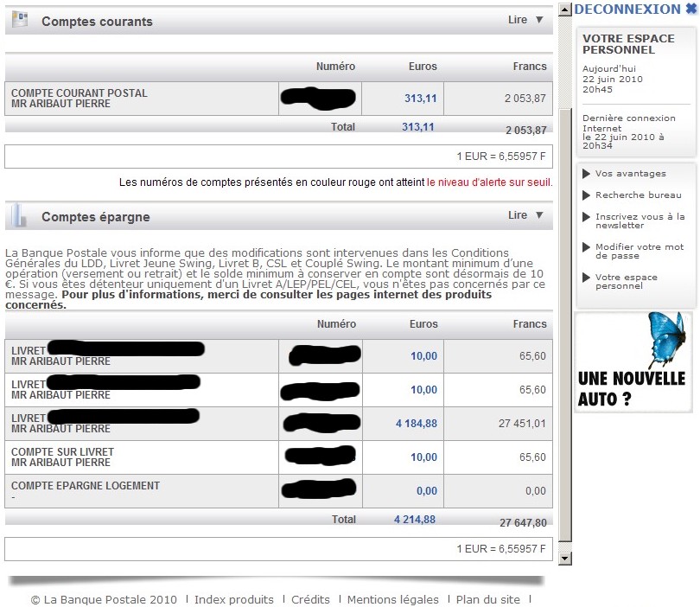Click the 10,00 balance of Compte sur livret
The image size is (700, 607).
coord(423,457)
